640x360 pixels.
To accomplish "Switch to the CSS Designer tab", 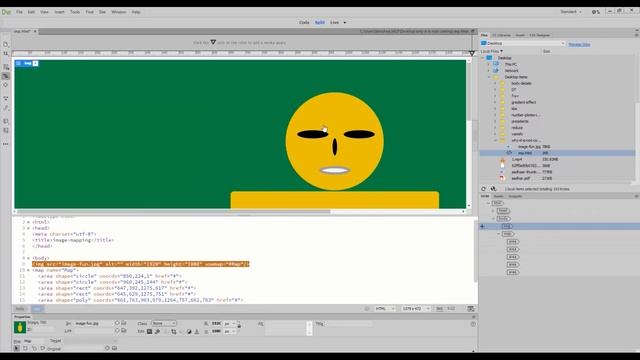I will tap(540, 36).
